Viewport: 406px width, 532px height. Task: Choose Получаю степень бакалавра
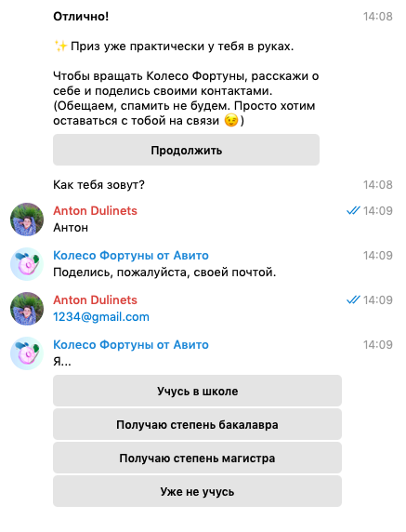click(197, 424)
